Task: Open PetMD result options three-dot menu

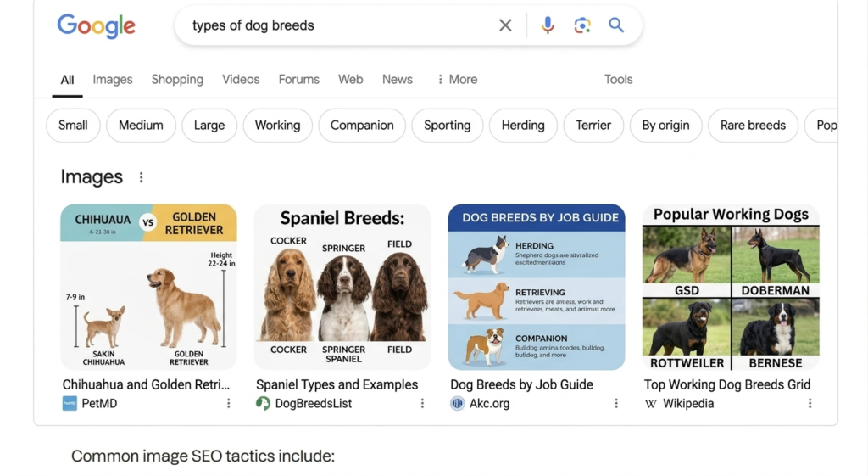Action: coord(229,403)
